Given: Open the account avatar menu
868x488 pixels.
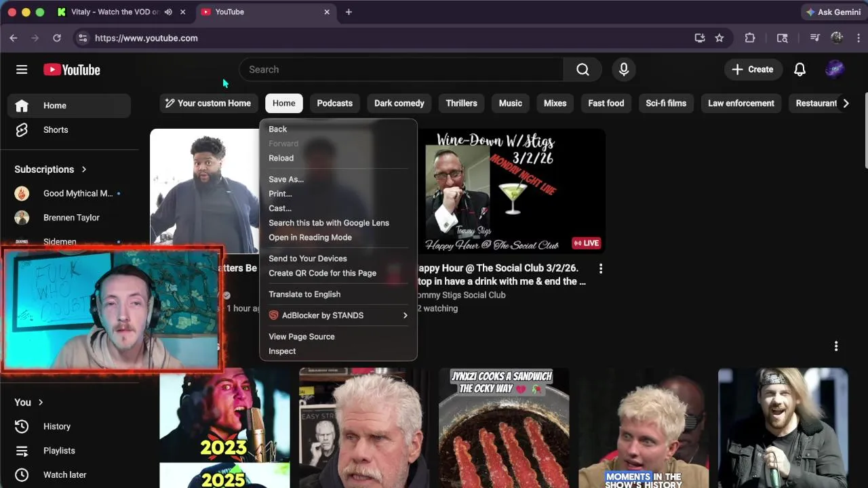Looking at the screenshot, I should point(835,70).
